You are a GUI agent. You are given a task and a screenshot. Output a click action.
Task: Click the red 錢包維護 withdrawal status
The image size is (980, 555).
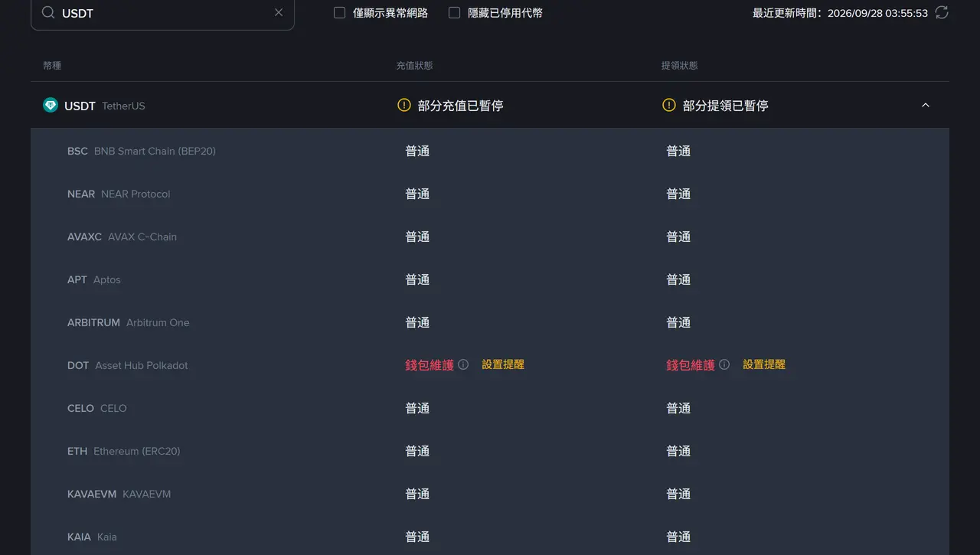(x=691, y=365)
